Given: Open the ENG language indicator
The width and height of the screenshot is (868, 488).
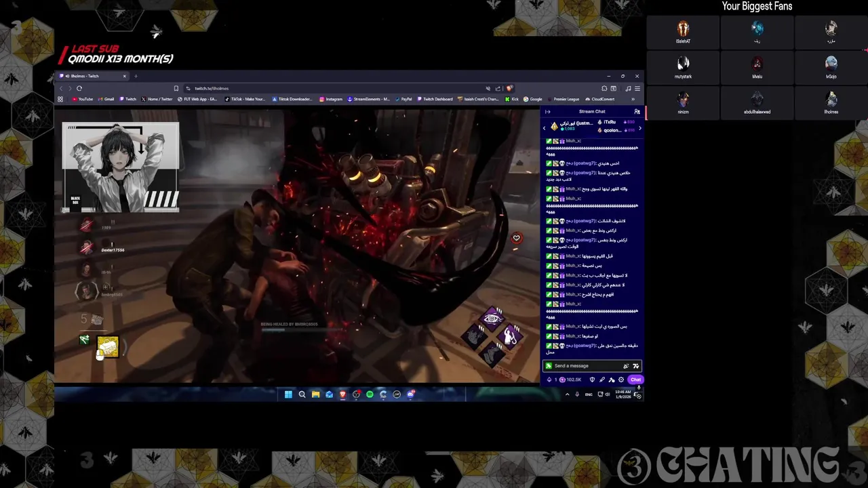Looking at the screenshot, I should [589, 394].
